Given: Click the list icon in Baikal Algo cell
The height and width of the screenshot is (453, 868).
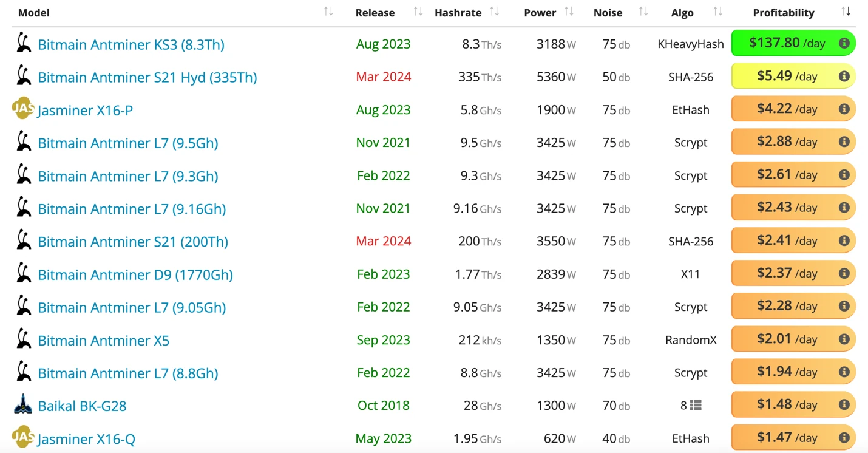Looking at the screenshot, I should [696, 406].
